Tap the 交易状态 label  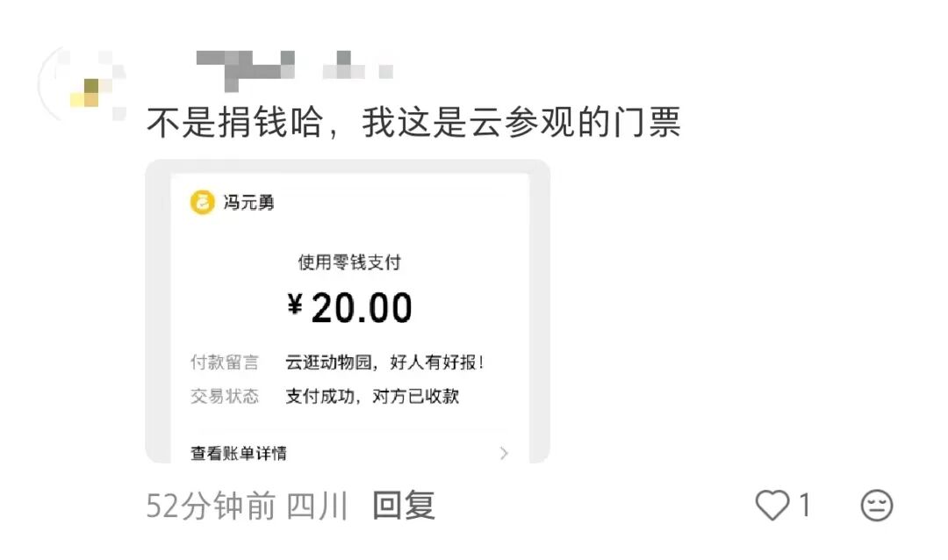click(x=225, y=396)
